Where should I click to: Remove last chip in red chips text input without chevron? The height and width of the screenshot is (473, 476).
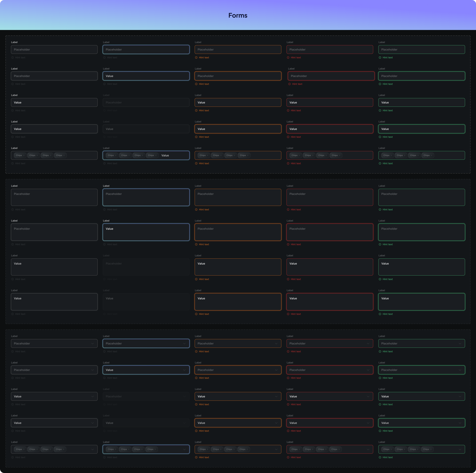pos(339,155)
